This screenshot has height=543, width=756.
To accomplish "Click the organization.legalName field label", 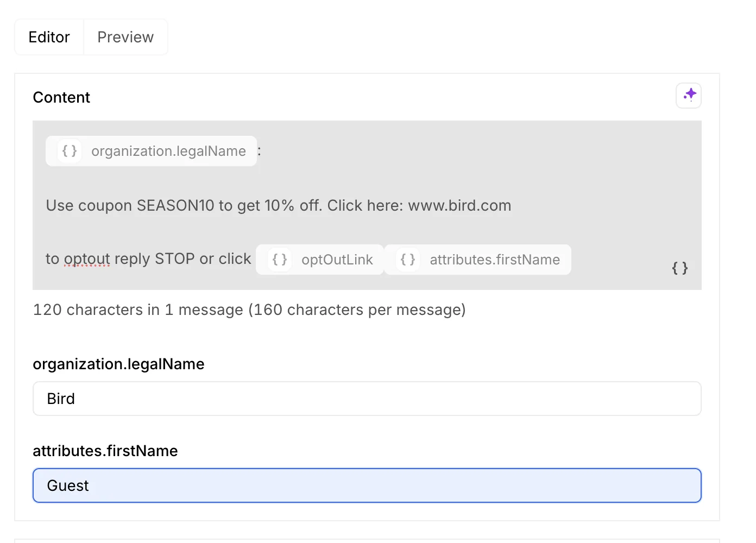I will [118, 364].
